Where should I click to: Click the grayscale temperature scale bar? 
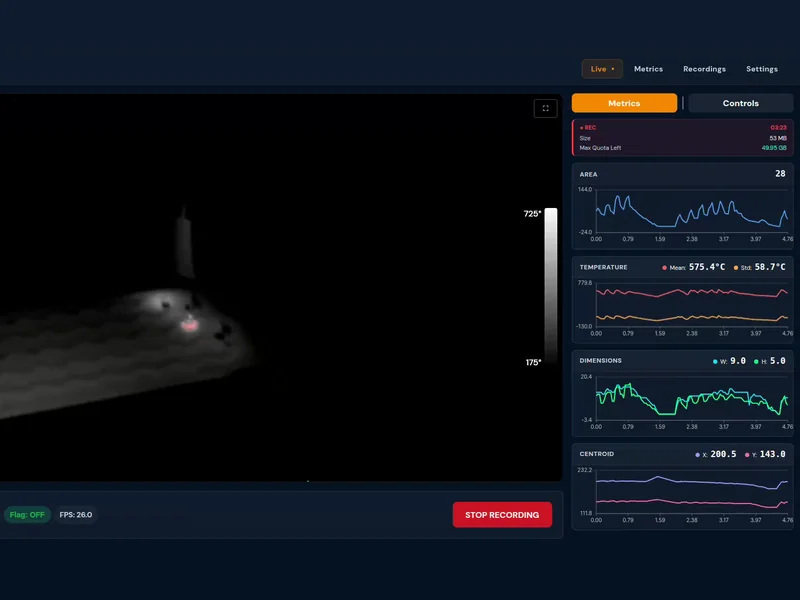tap(551, 284)
